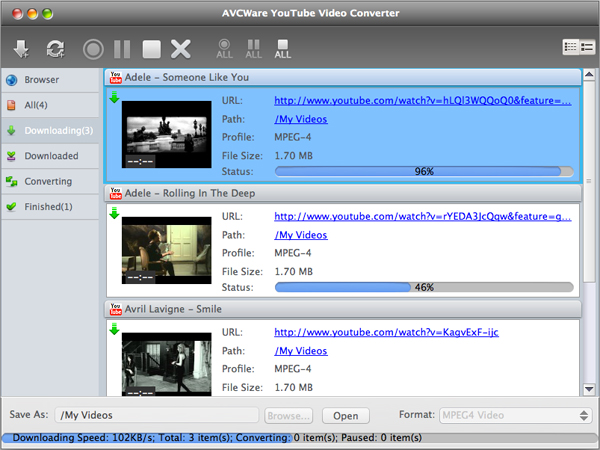Viewport: 600px width, 450px height.
Task: Open the Someone Like You YouTube URL
Action: click(422, 101)
